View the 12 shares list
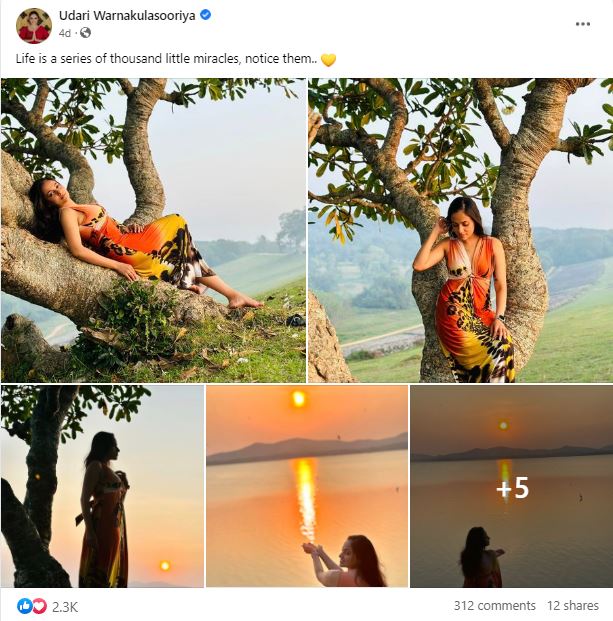 572,606
